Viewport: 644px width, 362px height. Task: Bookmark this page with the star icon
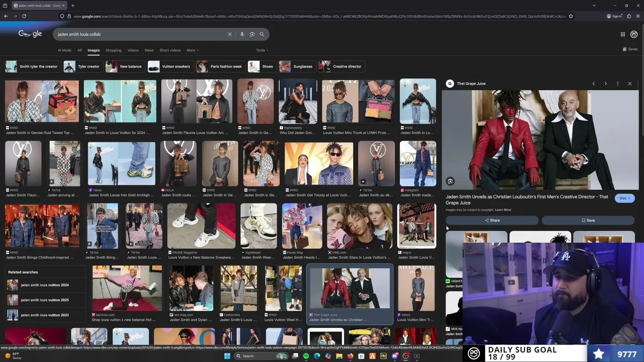coord(571,16)
